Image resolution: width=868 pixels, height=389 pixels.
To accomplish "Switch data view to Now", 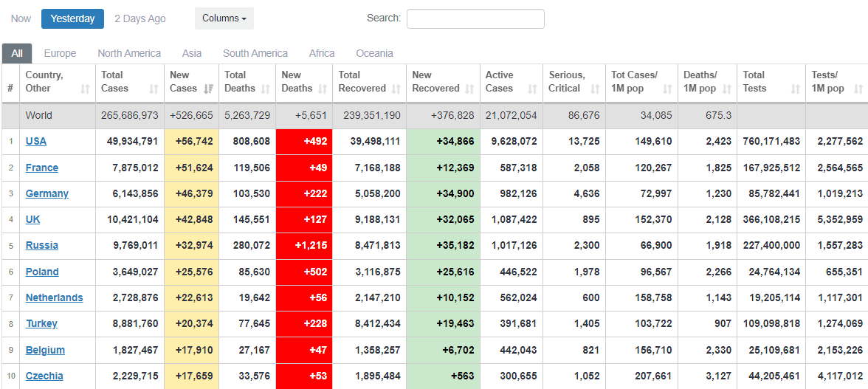I will [x=21, y=18].
